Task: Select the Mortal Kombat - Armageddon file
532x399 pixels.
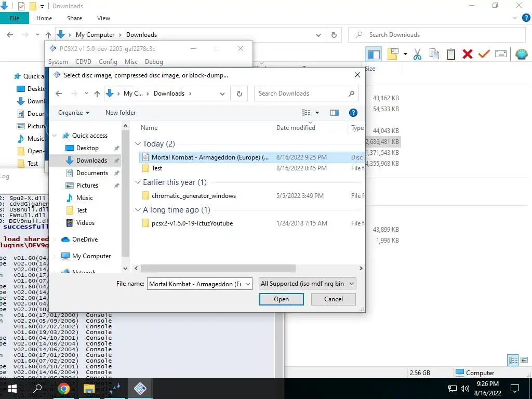Action: tap(252, 157)
